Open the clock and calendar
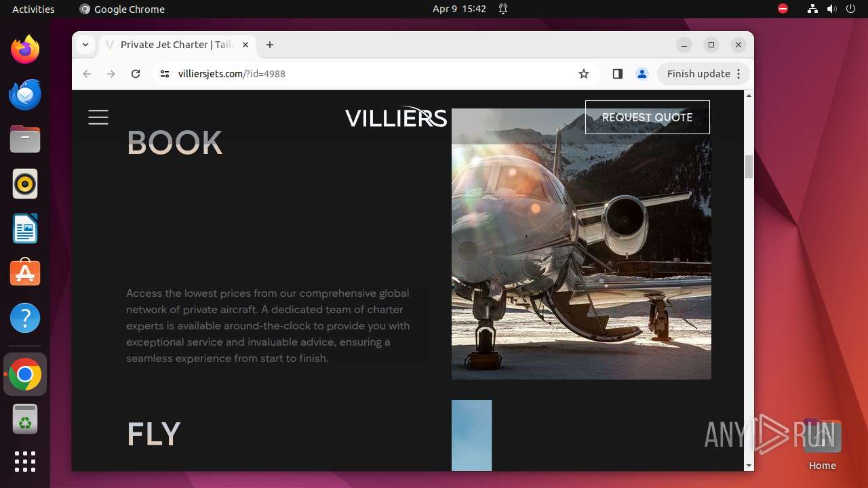The image size is (868, 488). [x=459, y=9]
